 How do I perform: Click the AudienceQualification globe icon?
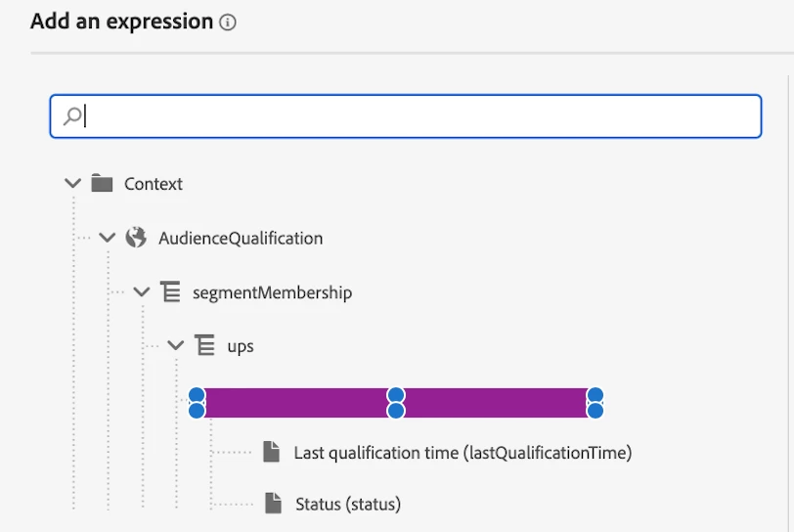pyautogui.click(x=137, y=238)
